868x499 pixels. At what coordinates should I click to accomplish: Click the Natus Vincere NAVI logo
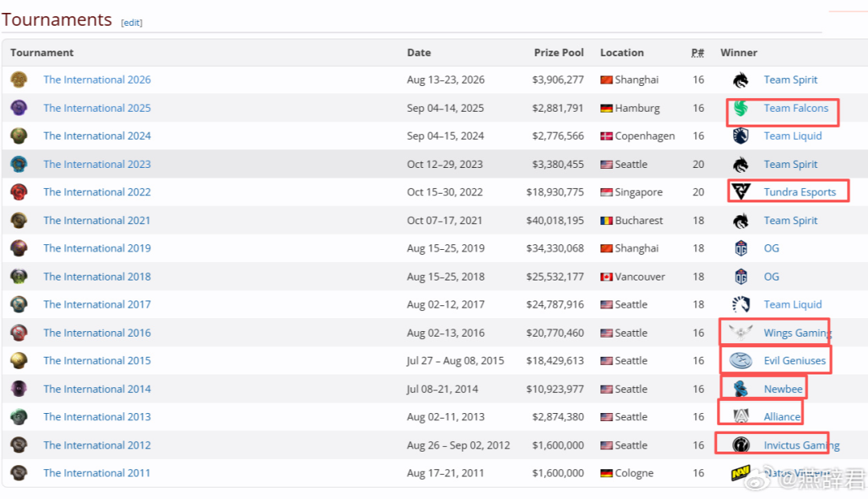(741, 473)
